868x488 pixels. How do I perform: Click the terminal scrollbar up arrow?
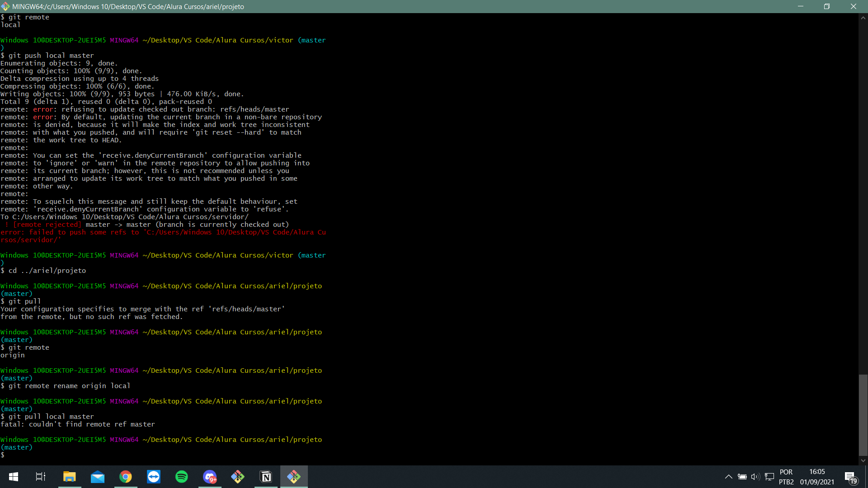863,18
